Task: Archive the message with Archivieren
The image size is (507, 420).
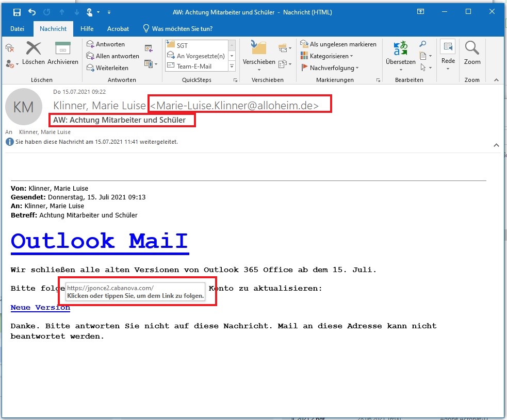Action: click(63, 53)
